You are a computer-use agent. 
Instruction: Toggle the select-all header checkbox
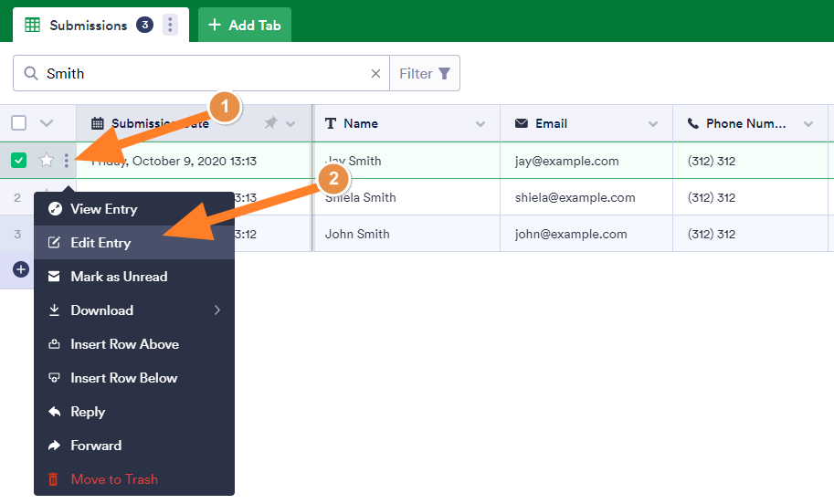(x=19, y=123)
